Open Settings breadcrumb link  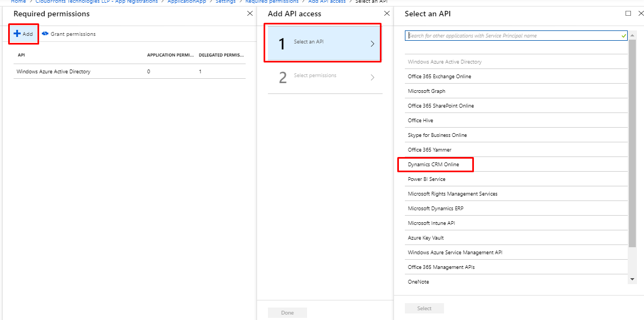[226, 2]
